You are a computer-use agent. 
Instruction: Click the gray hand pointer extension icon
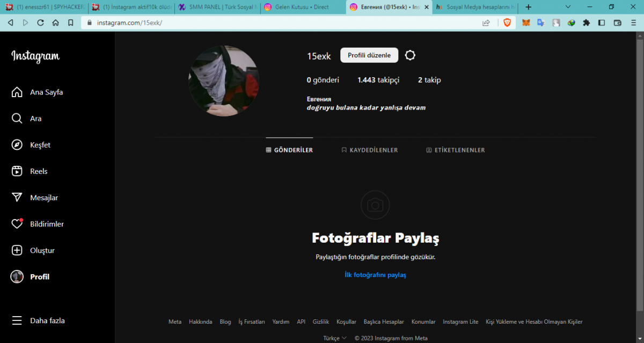click(x=557, y=23)
